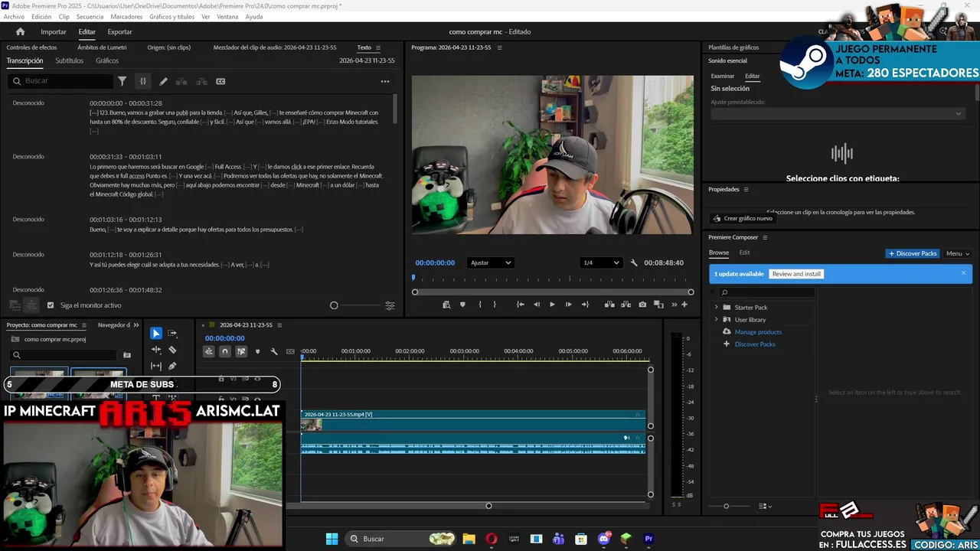Adjust transcript text size slider
The image size is (980, 551).
355,305
